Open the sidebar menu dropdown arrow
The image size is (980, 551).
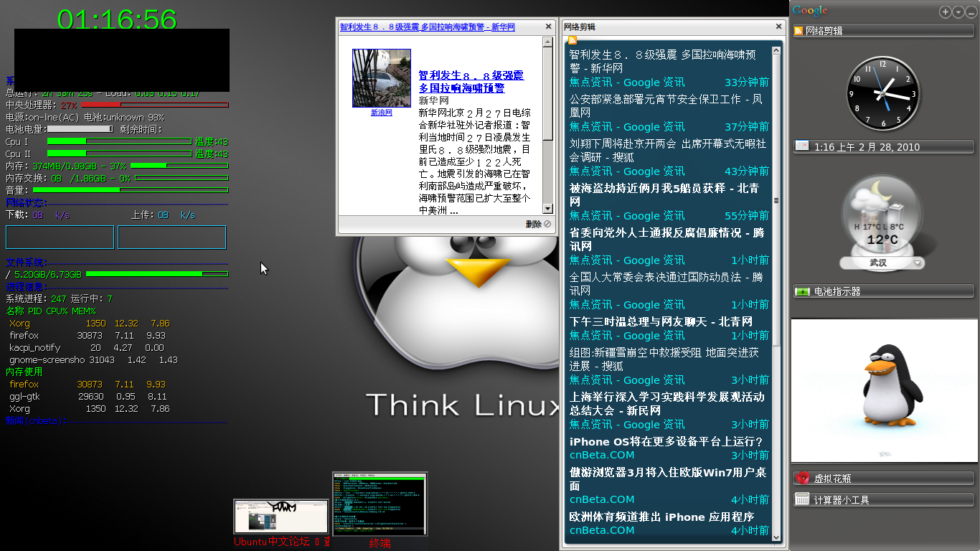[958, 12]
